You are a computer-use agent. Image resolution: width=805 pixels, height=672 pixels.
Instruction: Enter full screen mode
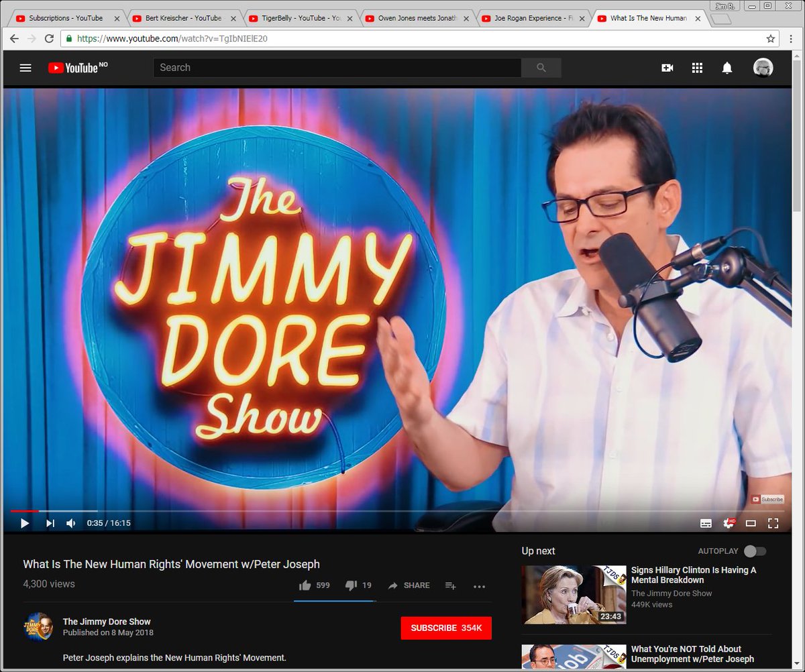pos(773,523)
